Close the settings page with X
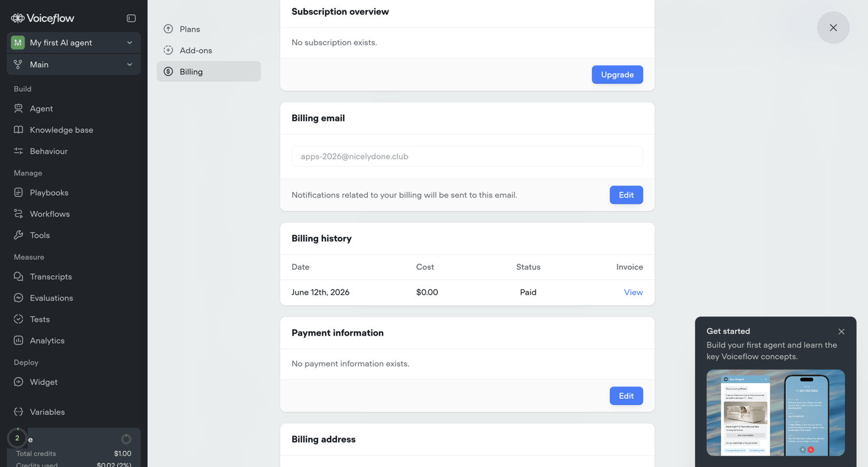Screen dimensions: 868x467 coord(833,28)
